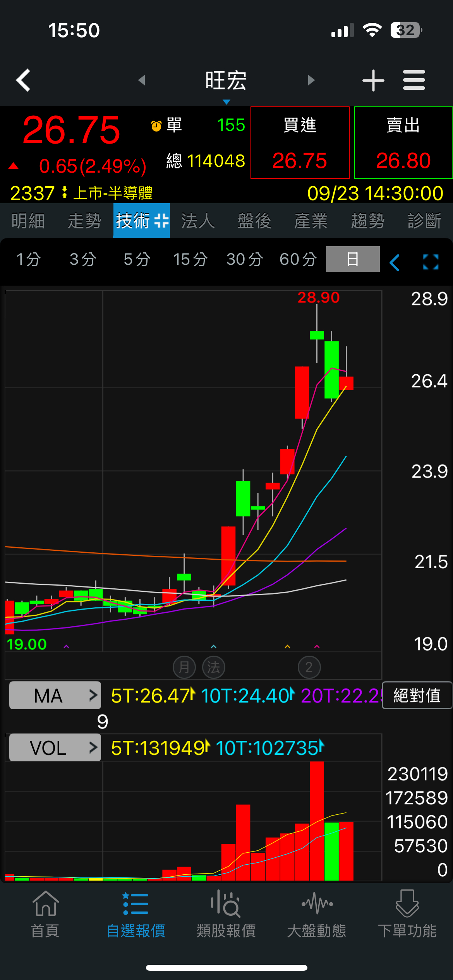Toggle the 法 institutional marker

pos(214,667)
